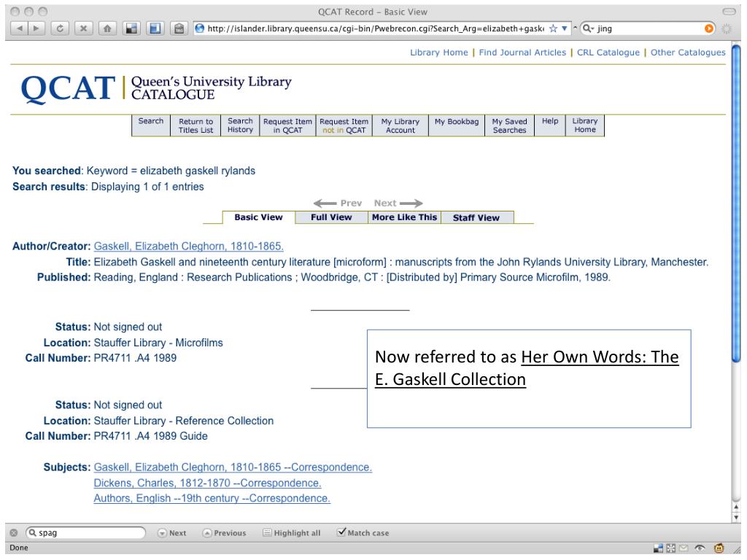Open Help in the nav bar
This screenshot has height=560, width=747.
point(550,125)
